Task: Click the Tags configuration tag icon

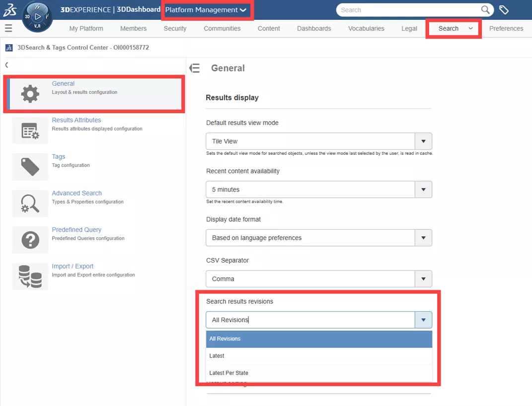Action: point(30,167)
